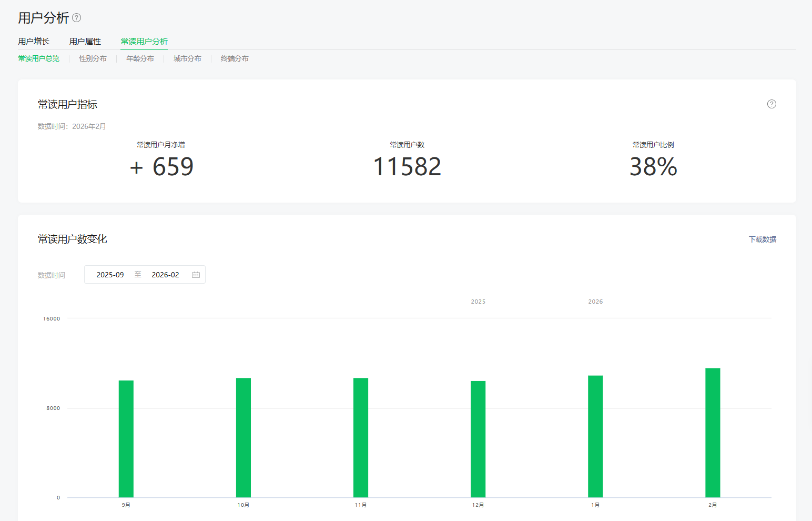Click the 10月 green bar
The height and width of the screenshot is (521, 812).
[243, 438]
